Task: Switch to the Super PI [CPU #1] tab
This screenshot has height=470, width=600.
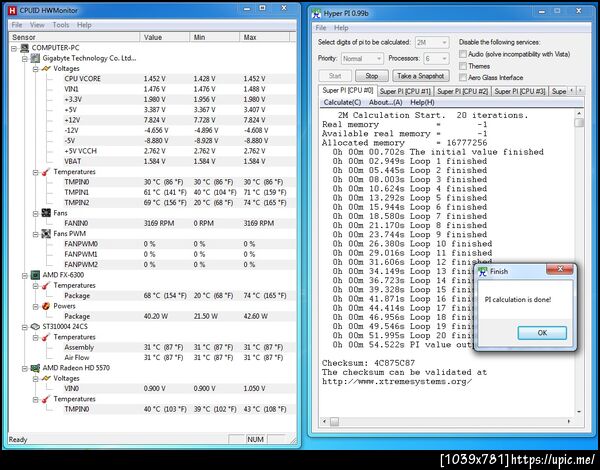Action: tap(405, 91)
